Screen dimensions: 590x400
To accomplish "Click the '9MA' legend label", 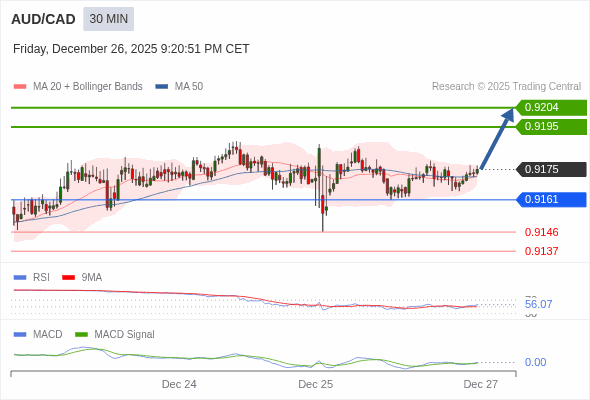I will coord(92,278).
